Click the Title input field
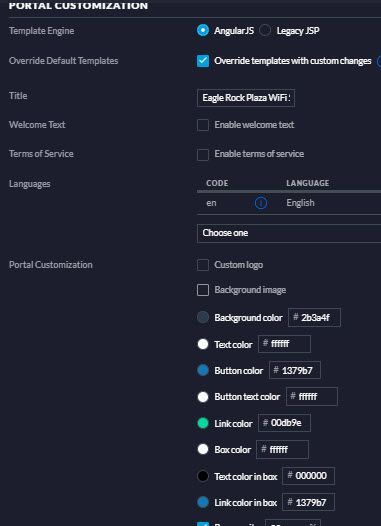381x526 pixels. click(x=246, y=98)
